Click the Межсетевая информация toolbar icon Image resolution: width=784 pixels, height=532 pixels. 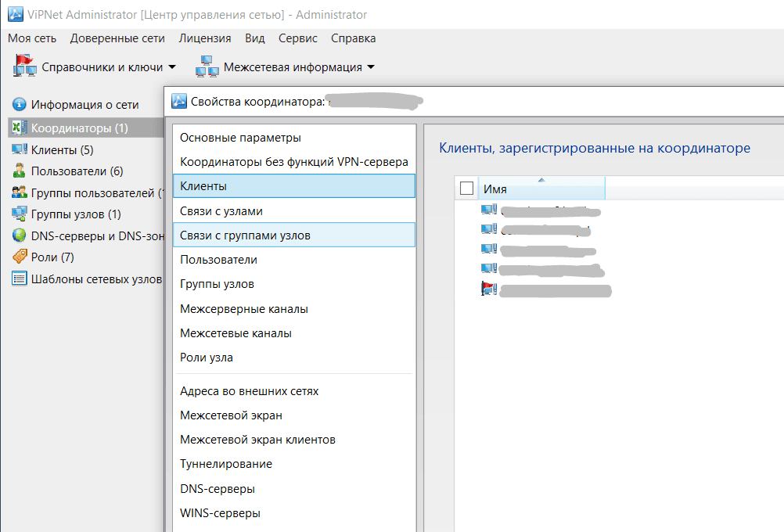(207, 66)
